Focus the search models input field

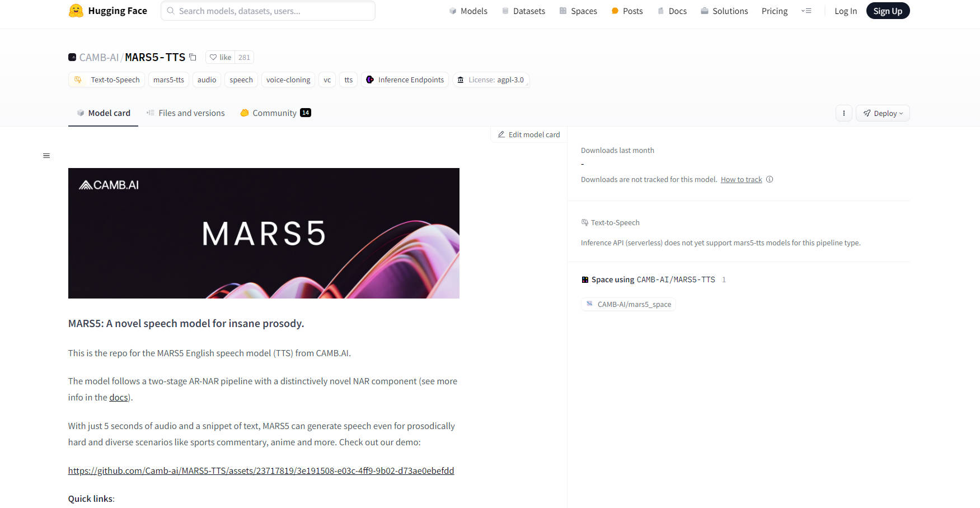tap(268, 11)
